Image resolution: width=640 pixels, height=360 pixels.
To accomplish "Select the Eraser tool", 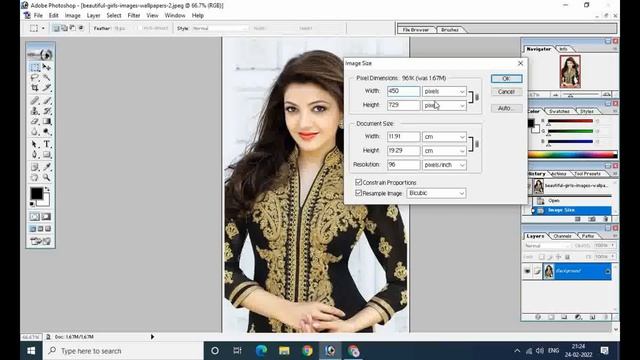I will point(35,121).
